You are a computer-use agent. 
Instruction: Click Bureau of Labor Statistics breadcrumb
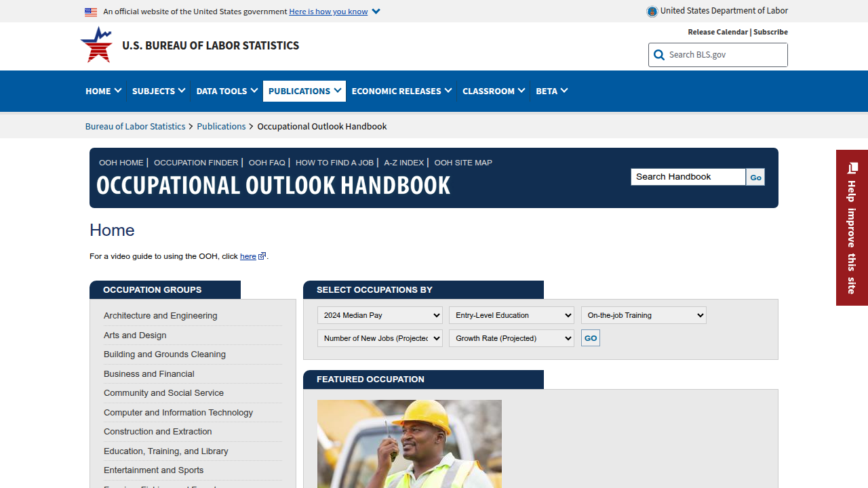135,126
